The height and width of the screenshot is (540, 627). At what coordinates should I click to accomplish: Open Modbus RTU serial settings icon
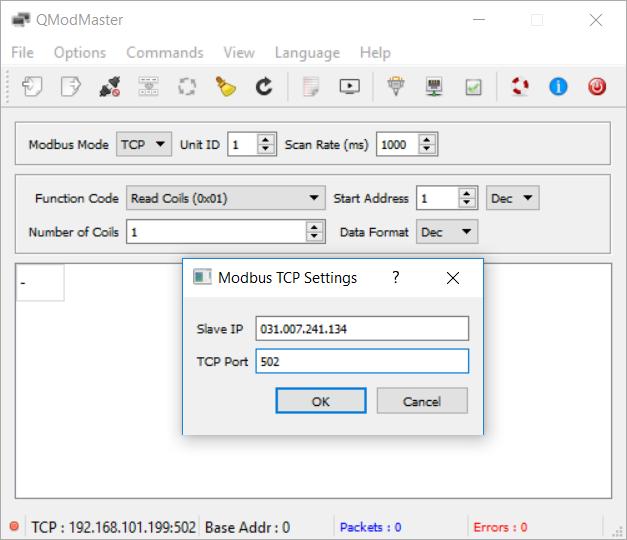tap(396, 86)
